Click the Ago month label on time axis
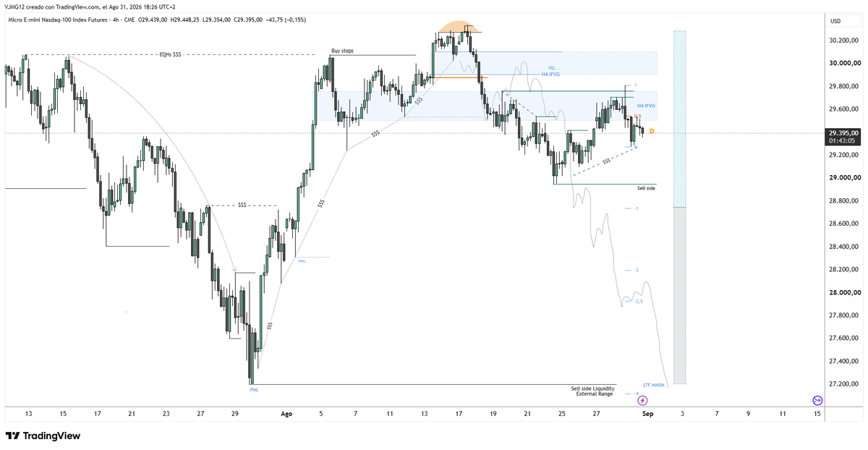Screen dimensions: 868x450 [x=286, y=413]
